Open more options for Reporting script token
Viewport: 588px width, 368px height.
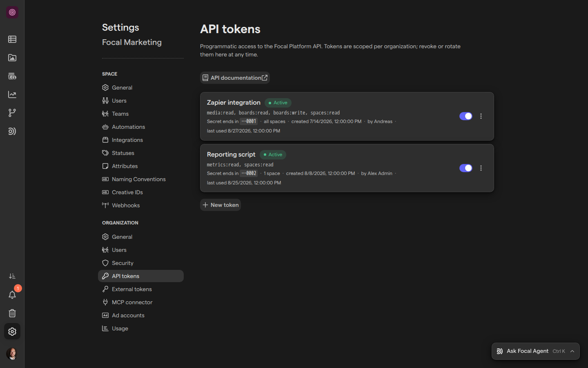tap(481, 168)
